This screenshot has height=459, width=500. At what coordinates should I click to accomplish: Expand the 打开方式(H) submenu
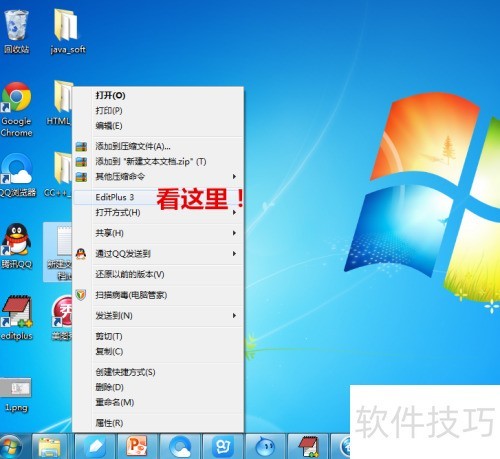[158, 212]
